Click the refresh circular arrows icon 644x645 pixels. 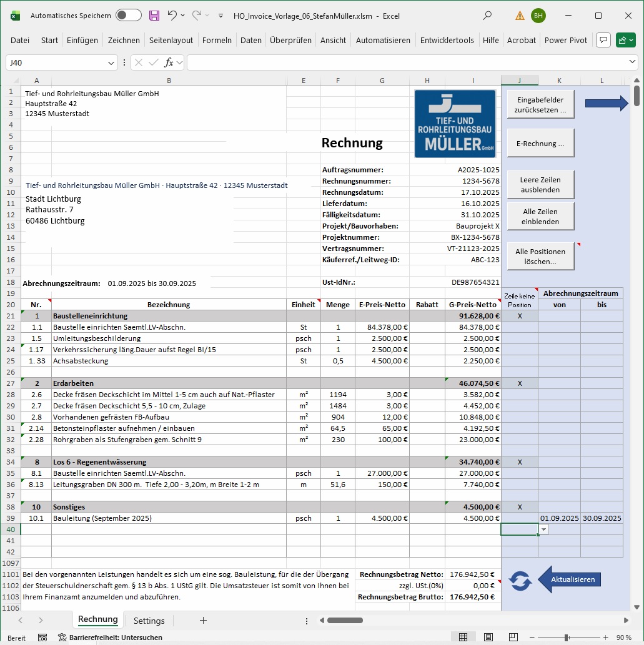520,580
